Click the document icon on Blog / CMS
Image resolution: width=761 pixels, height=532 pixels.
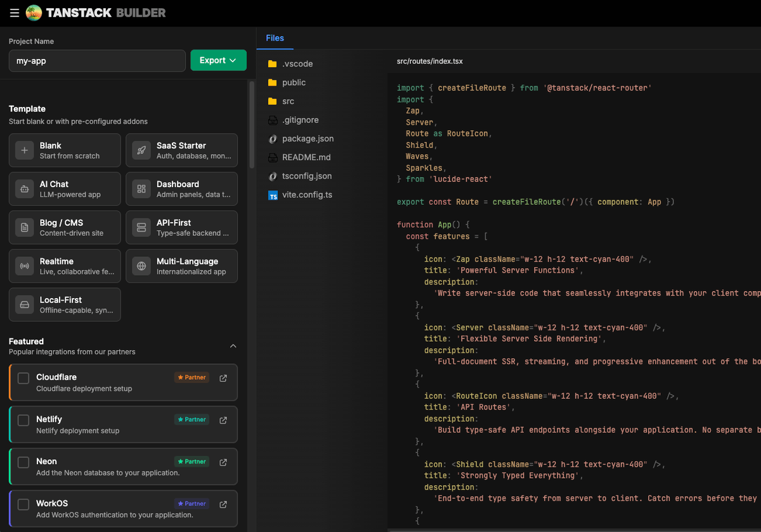[x=24, y=228]
